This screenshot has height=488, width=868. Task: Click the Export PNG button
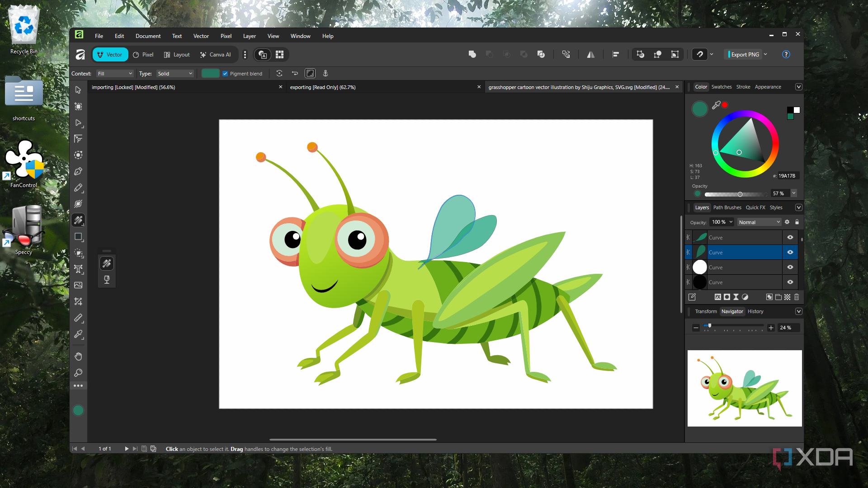click(744, 54)
